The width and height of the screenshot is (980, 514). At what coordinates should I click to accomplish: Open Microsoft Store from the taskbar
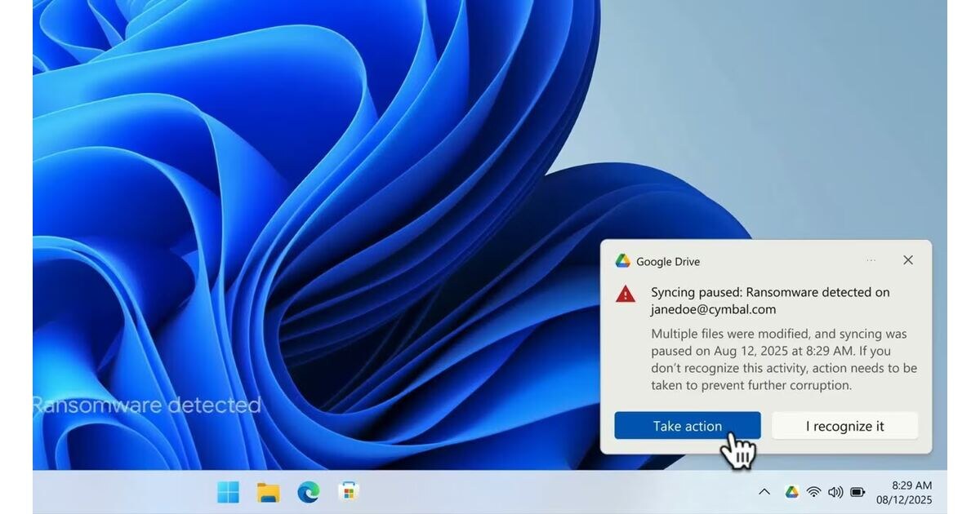349,492
